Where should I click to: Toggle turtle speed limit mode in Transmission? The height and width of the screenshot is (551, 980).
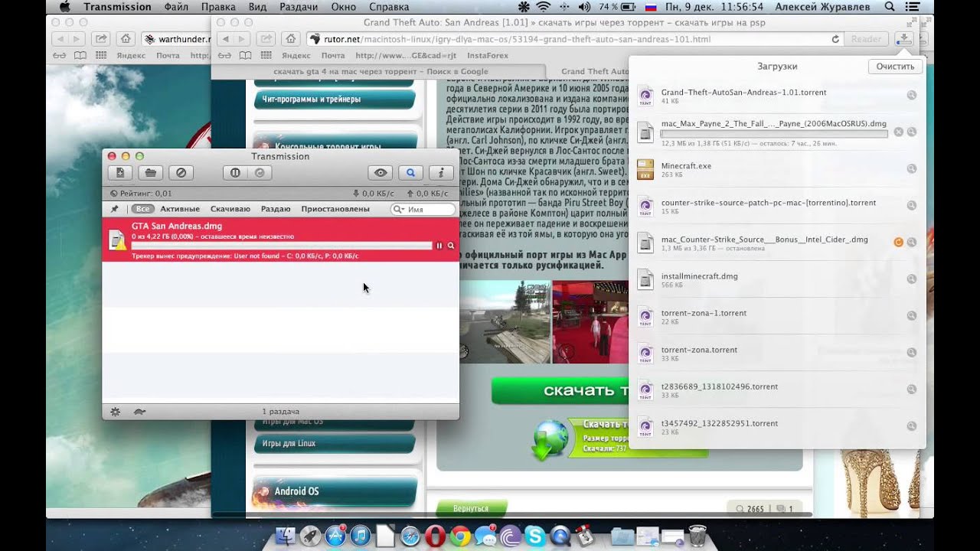coord(139,411)
